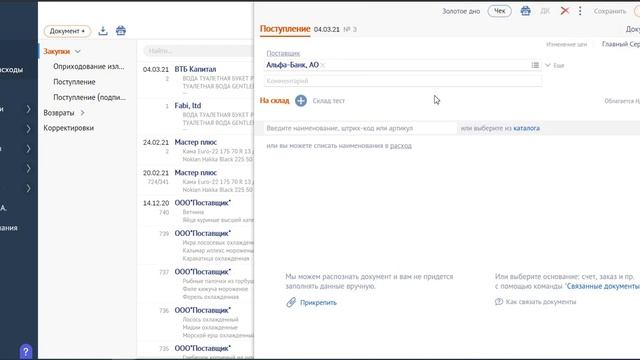
Task: Click the Склад тест warehouse label
Action: click(329, 101)
